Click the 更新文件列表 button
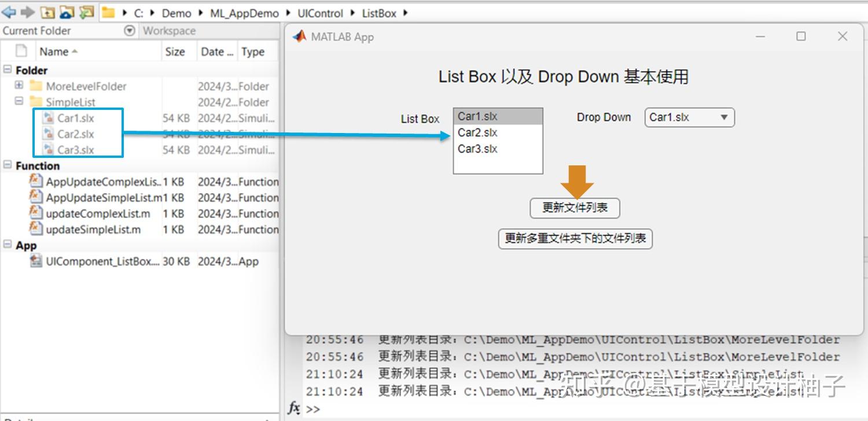Screen dimensions: 868x421 pyautogui.click(x=575, y=208)
